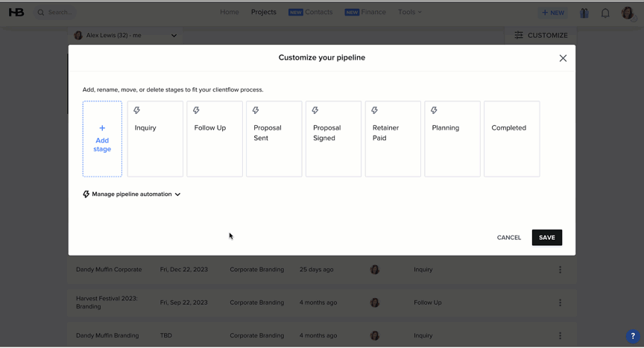Select the Completed stage card
Screen dimensions: 644x348
(512, 139)
